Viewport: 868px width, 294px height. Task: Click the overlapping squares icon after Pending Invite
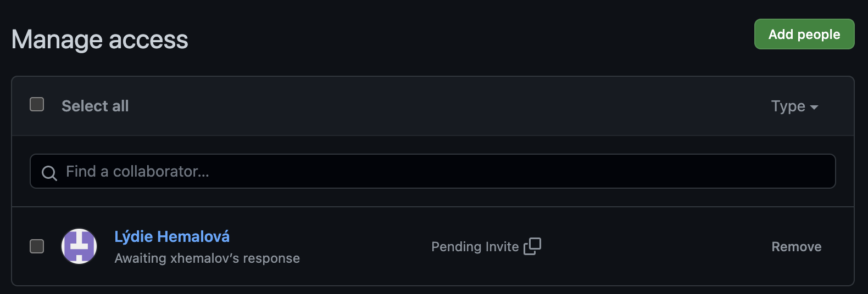[x=532, y=246]
